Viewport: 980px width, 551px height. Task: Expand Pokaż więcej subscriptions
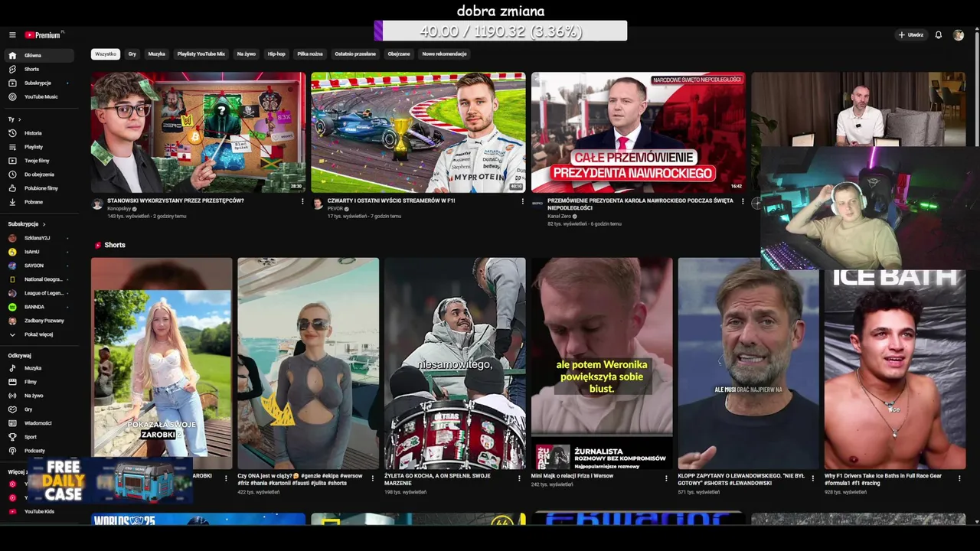coord(38,334)
